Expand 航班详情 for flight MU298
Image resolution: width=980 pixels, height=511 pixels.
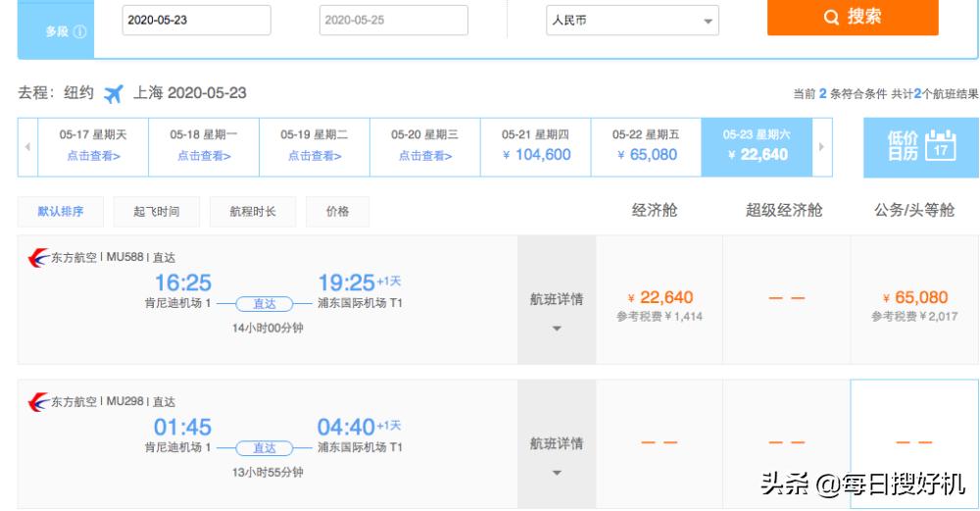[x=557, y=444]
